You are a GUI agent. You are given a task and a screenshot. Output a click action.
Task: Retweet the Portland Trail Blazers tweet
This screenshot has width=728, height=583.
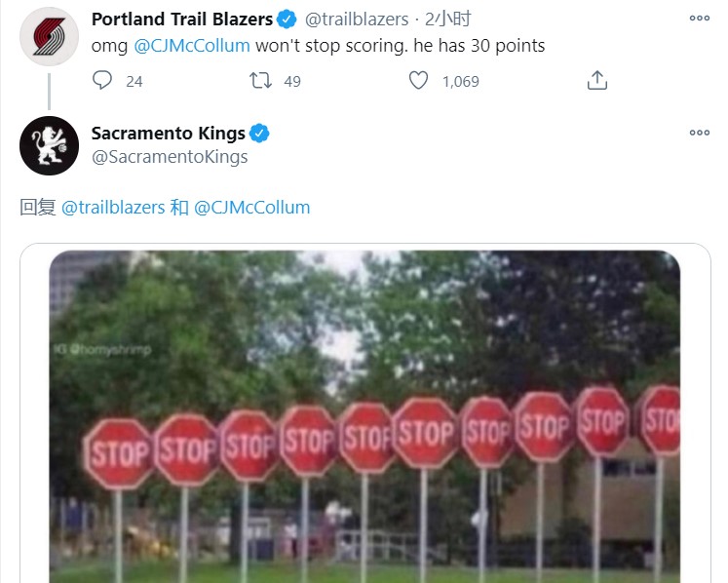(x=260, y=81)
